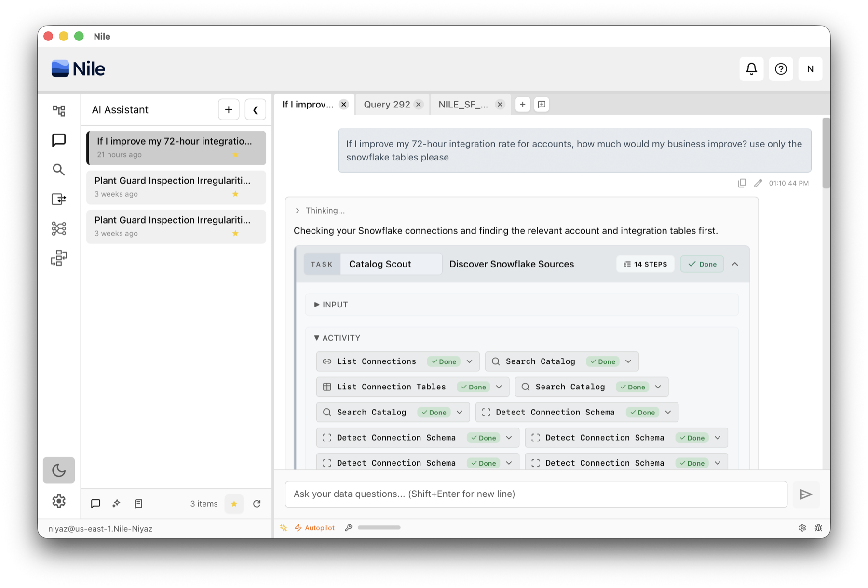
Task: Open first Plant Guard Inspection conversation
Action: click(176, 187)
